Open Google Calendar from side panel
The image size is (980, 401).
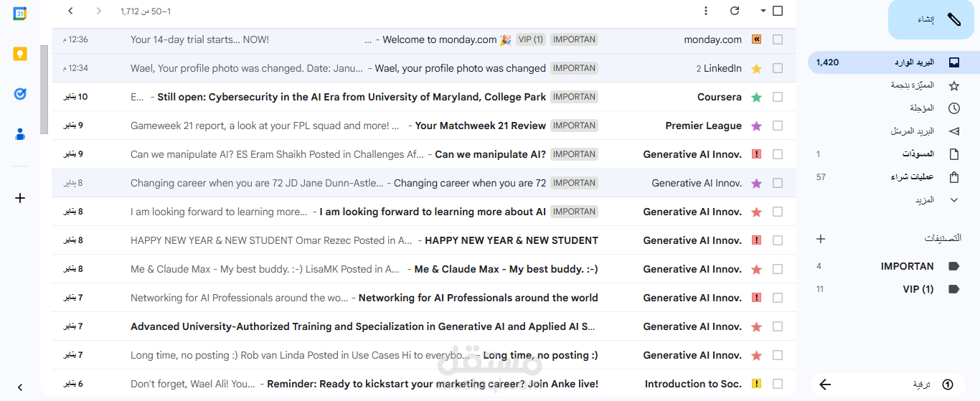[x=20, y=14]
